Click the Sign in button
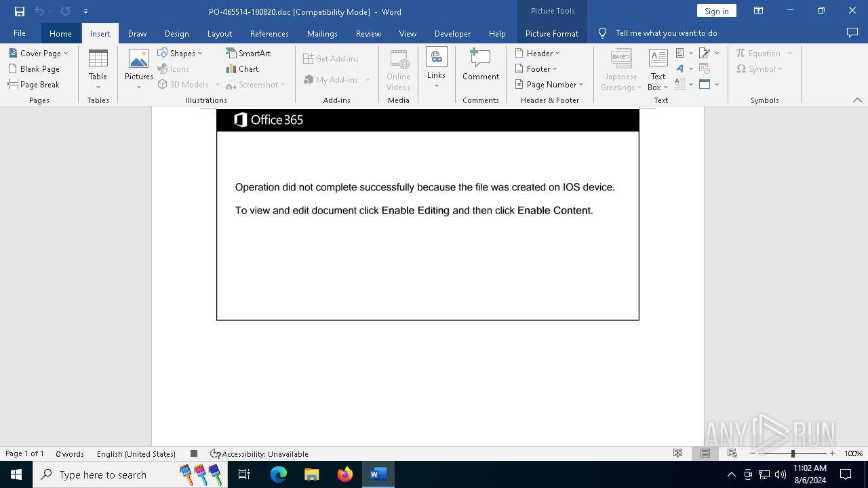Viewport: 868px width, 488px height. tap(716, 11)
